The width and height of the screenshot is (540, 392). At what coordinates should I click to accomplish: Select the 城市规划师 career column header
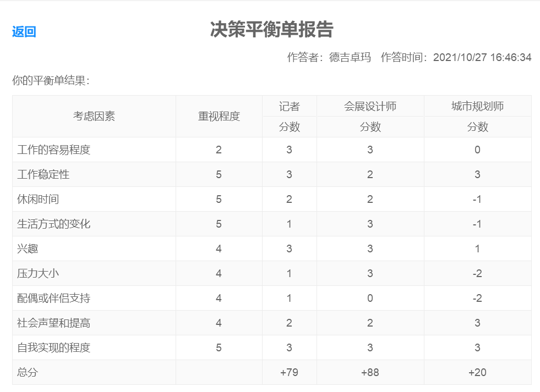point(477,106)
